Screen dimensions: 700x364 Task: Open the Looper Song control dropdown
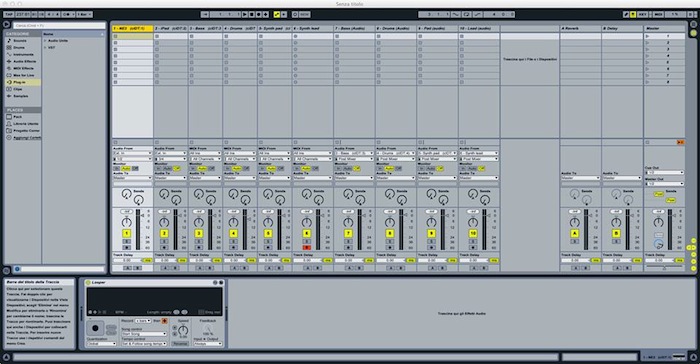coord(144,334)
